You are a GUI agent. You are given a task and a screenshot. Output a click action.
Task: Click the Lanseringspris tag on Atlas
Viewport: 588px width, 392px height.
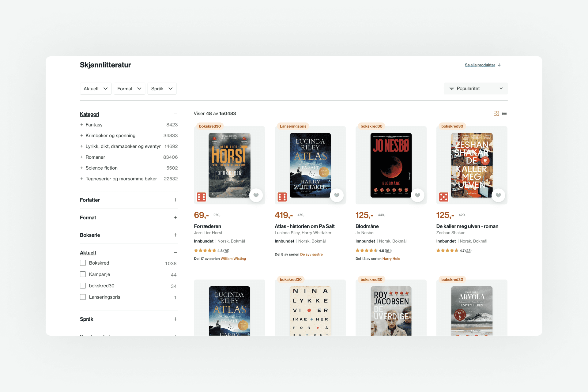point(293,126)
